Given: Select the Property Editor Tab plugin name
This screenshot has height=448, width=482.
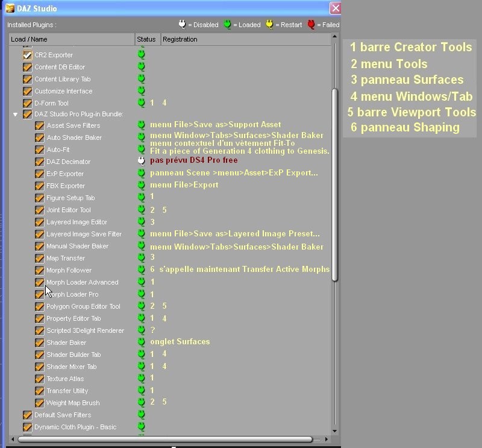Looking at the screenshot, I should 74,318.
